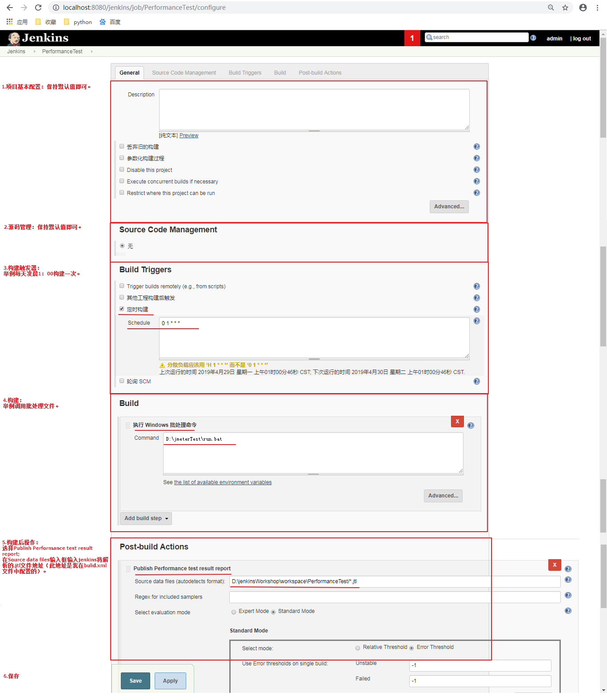607x700 pixels.
Task: Go to the Post-build Actions tab
Action: pyautogui.click(x=319, y=73)
